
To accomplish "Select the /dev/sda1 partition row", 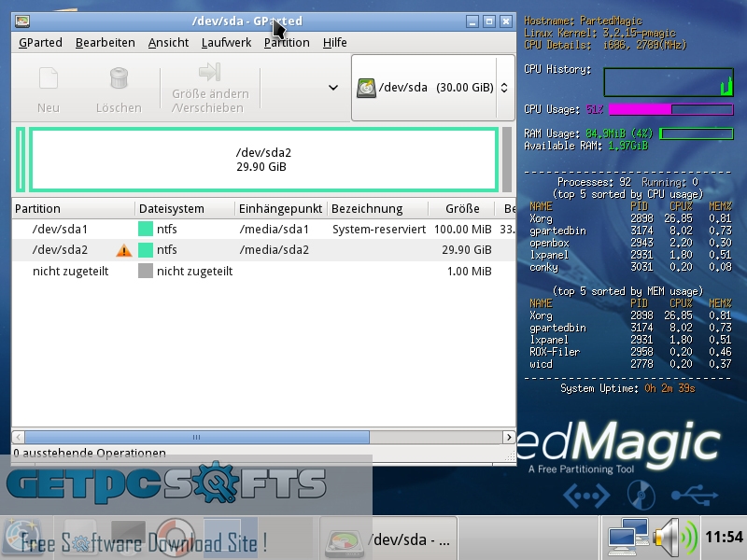I will [264, 229].
